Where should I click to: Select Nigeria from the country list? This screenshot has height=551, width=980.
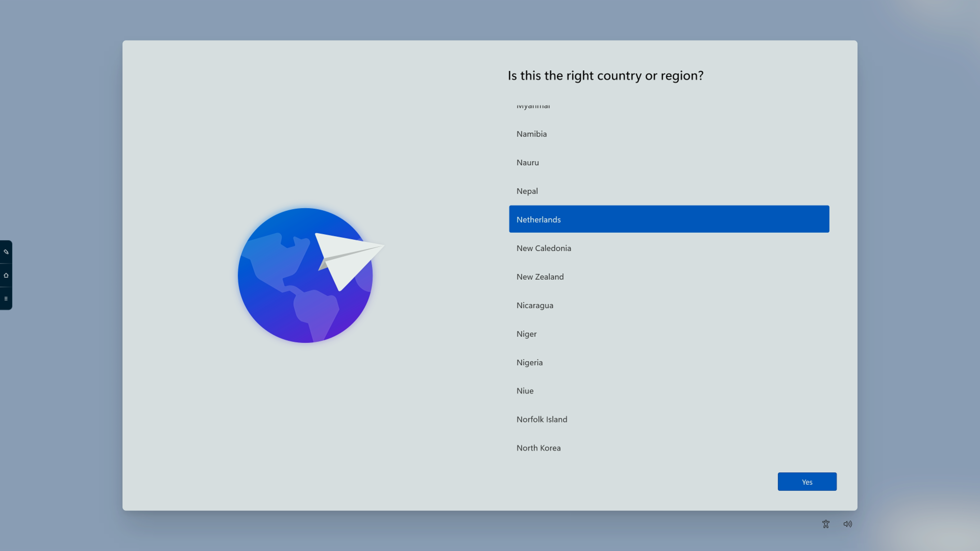(529, 362)
